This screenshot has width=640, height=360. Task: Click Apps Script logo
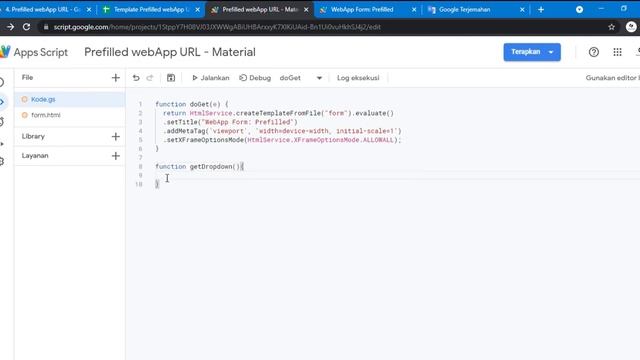34,52
